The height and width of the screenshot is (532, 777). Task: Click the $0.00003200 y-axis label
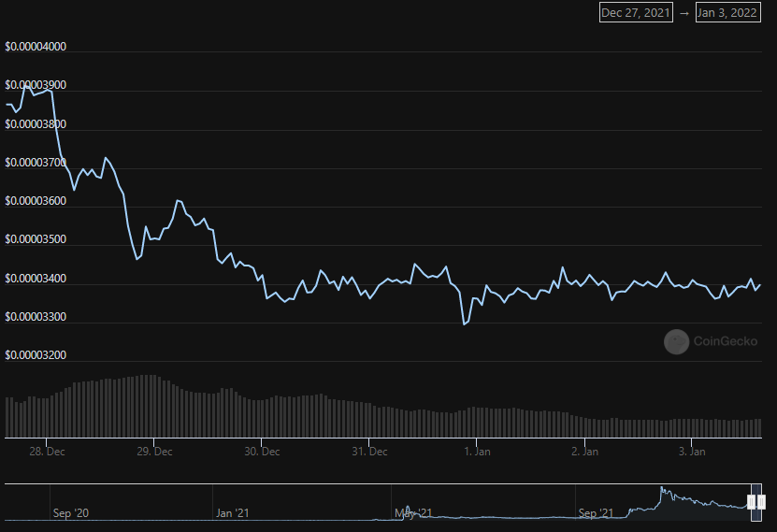[36, 355]
